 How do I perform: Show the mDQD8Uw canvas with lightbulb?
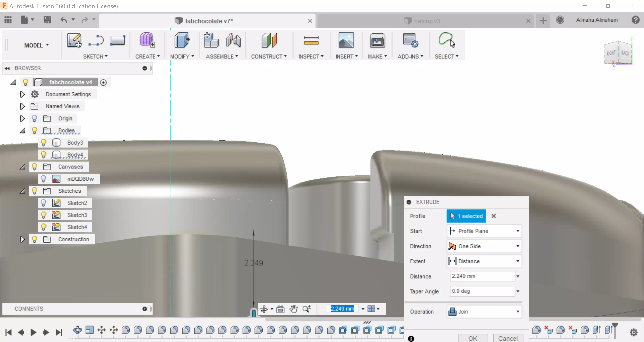point(43,179)
